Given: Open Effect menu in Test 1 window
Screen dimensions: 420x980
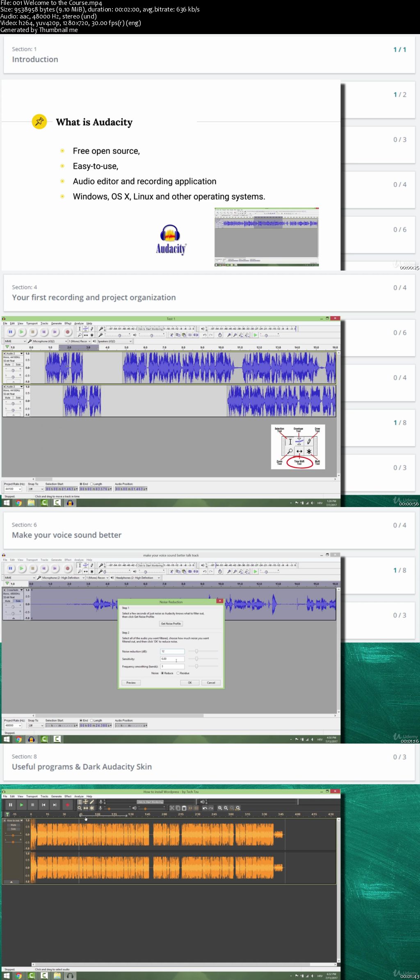Looking at the screenshot, I should click(68, 324).
